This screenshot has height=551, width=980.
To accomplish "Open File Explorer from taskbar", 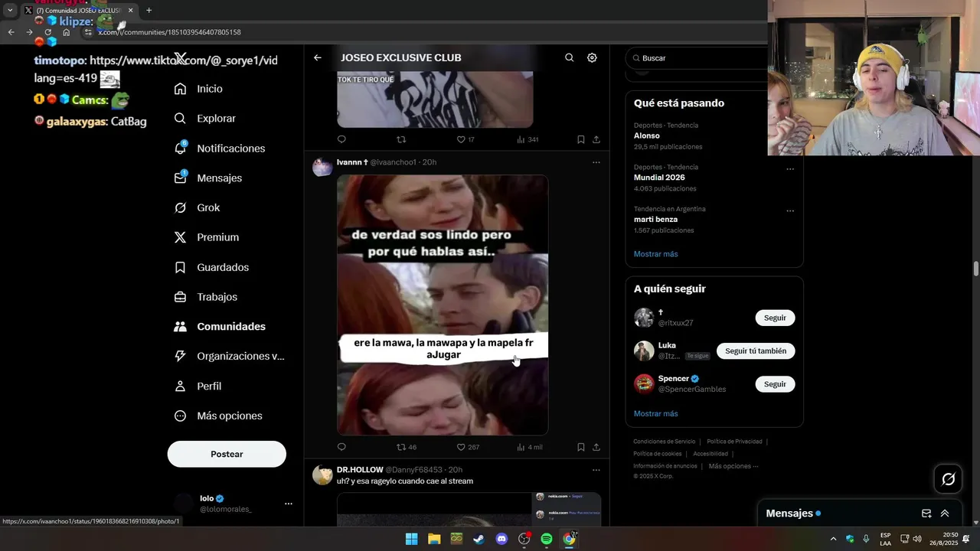I will pyautogui.click(x=434, y=539).
